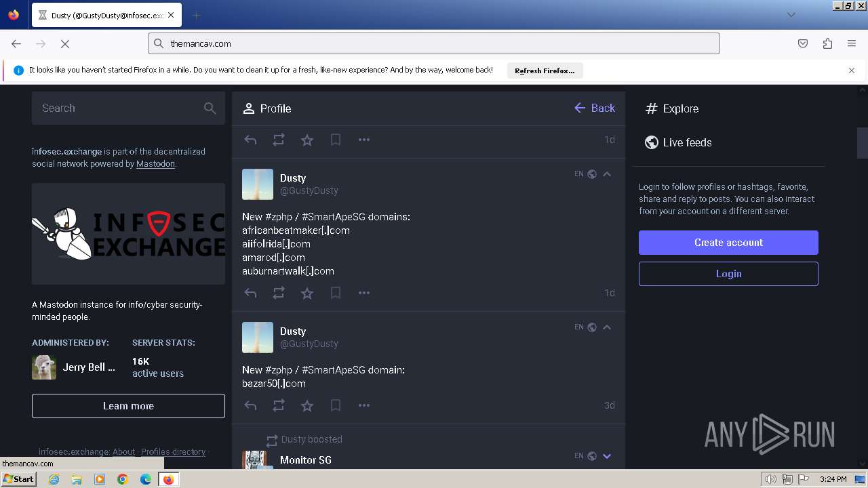Open the Windows Start menu
The image size is (868, 488).
pyautogui.click(x=18, y=479)
